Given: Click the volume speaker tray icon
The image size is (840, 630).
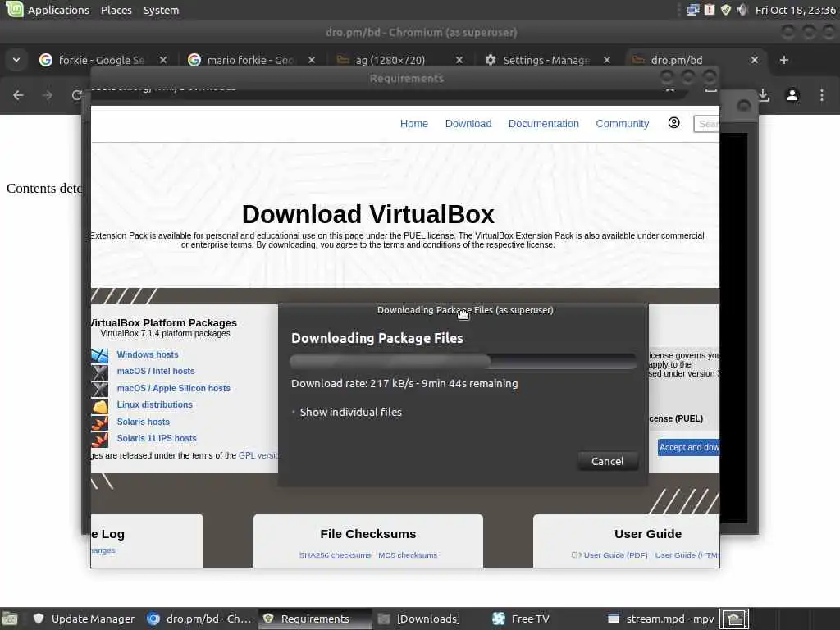Looking at the screenshot, I should pos(742,10).
